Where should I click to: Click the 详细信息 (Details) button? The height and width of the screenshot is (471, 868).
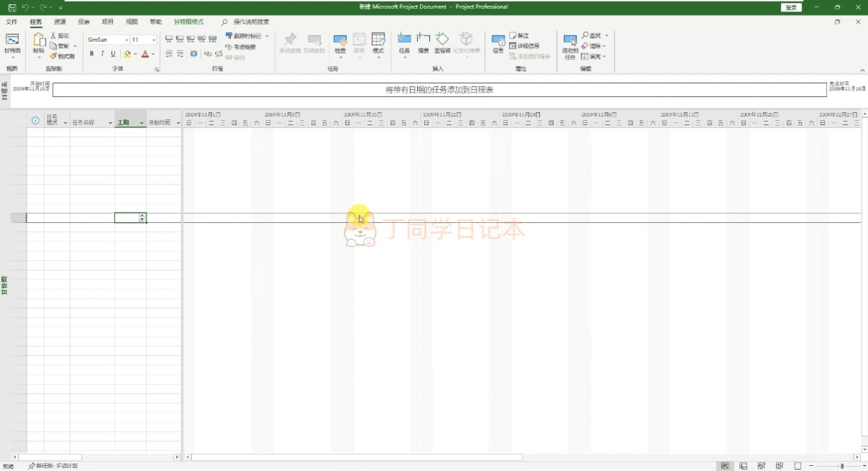(x=524, y=46)
